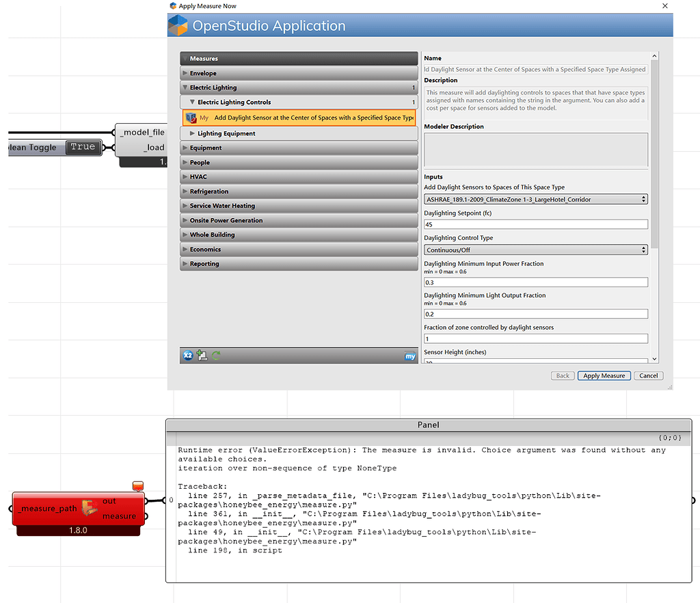
Task: Expand the HVAC category
Action: (299, 177)
